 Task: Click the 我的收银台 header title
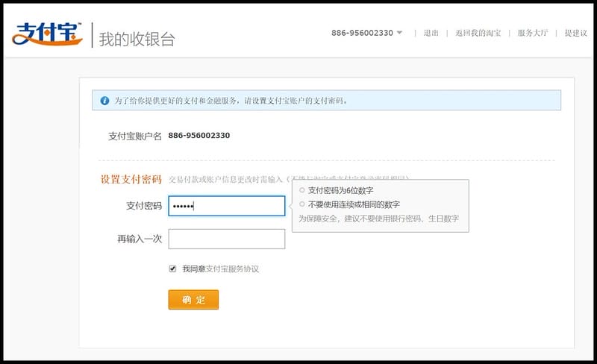click(x=137, y=40)
